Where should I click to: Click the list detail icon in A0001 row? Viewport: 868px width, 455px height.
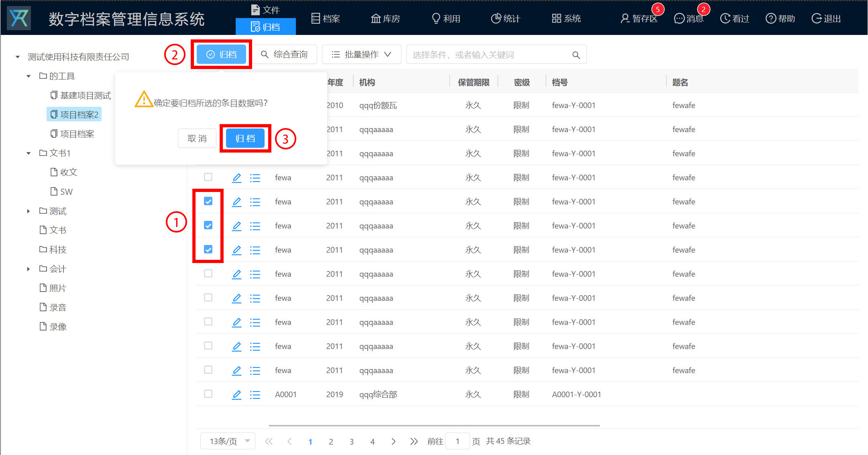255,395
